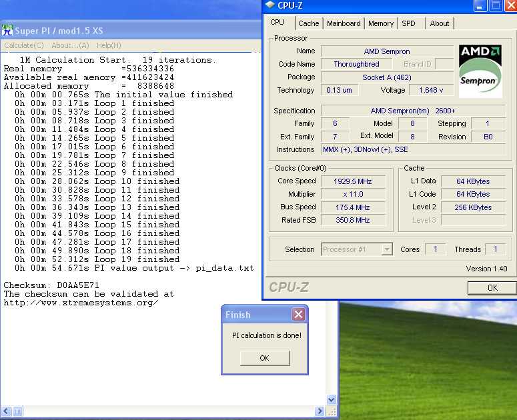Switch to the Mainboard tab
The width and height of the screenshot is (517, 420).
coord(344,23)
